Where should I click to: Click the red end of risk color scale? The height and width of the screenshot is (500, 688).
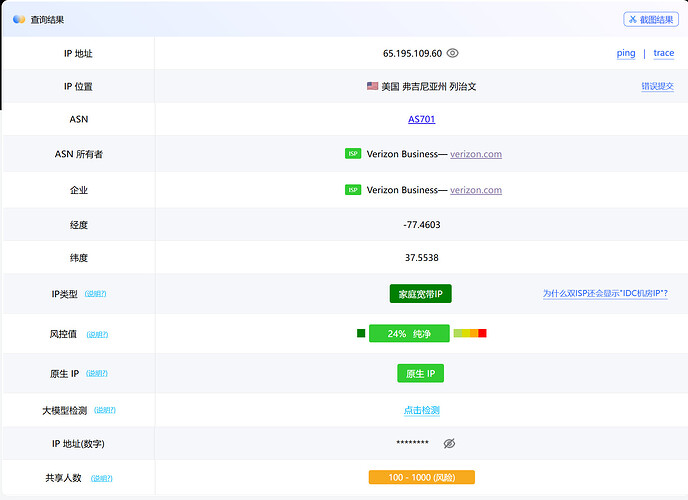click(482, 333)
